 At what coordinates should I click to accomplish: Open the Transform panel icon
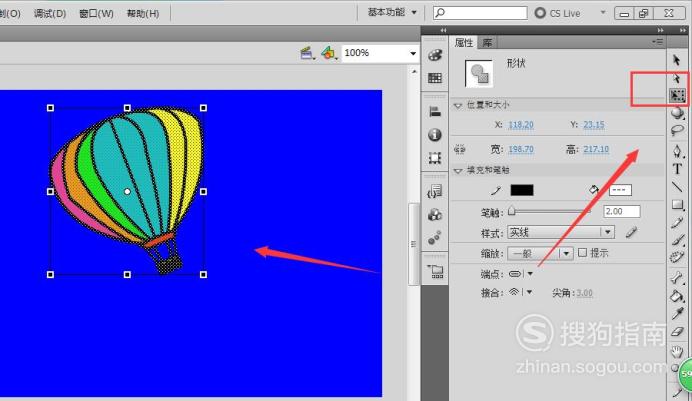[x=435, y=158]
